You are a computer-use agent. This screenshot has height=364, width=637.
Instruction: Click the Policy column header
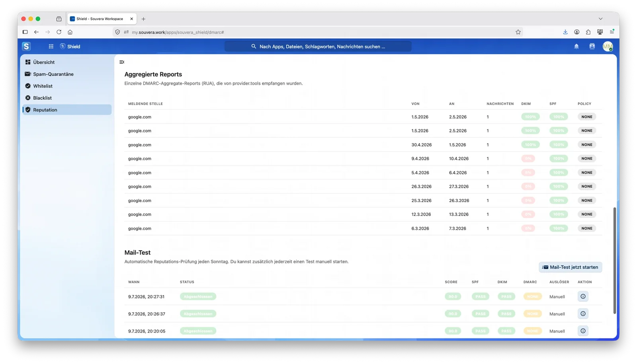[584, 104]
